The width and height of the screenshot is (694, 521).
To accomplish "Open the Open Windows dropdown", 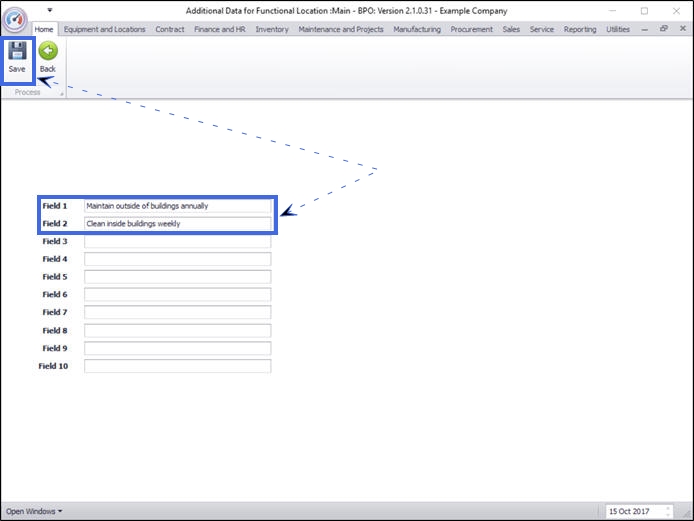I will (34, 511).
